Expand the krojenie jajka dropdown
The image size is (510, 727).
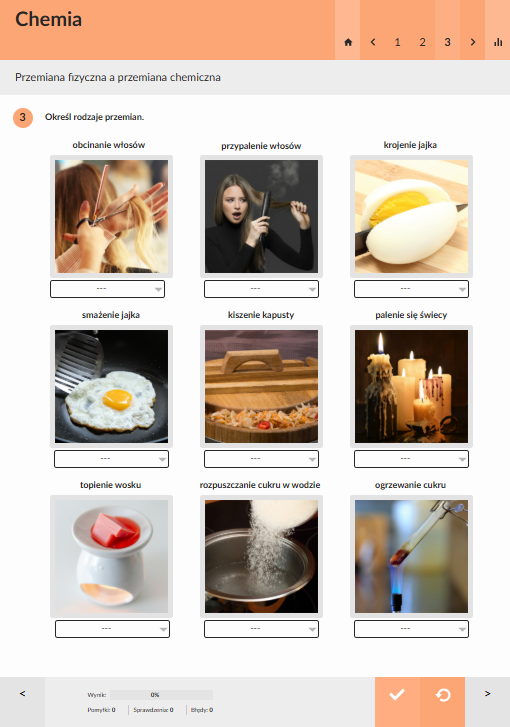coord(411,289)
